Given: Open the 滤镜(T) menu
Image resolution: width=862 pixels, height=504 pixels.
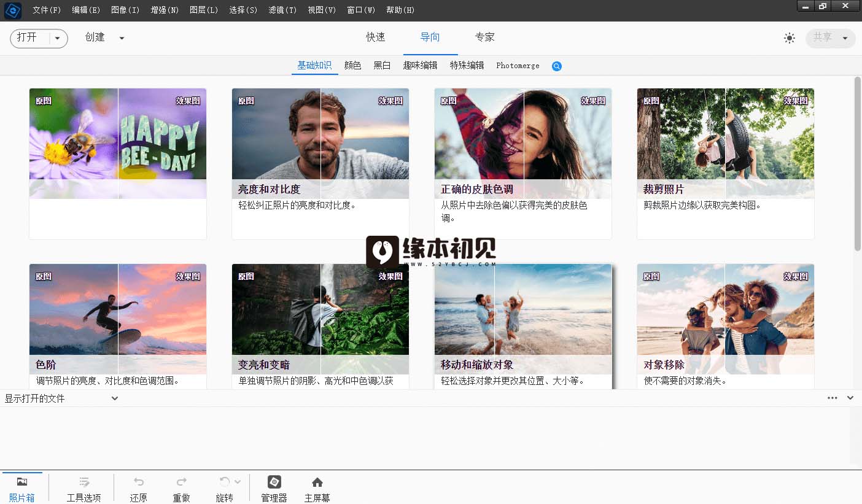Looking at the screenshot, I should (x=282, y=10).
